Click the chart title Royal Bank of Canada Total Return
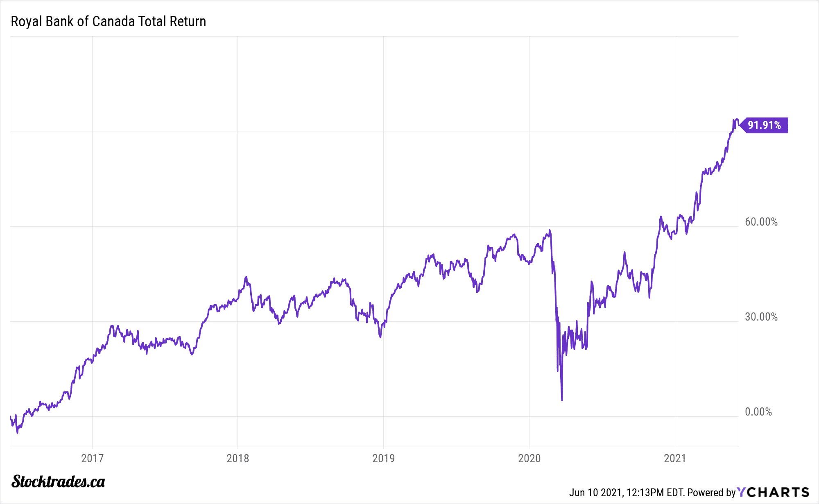Screen dimensions: 819x504 (x=108, y=21)
